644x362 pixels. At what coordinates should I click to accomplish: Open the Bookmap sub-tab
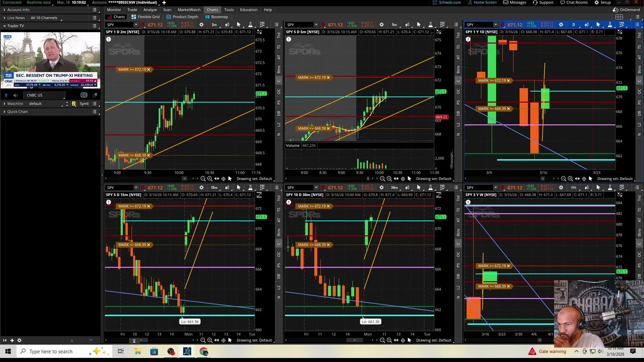(216, 17)
